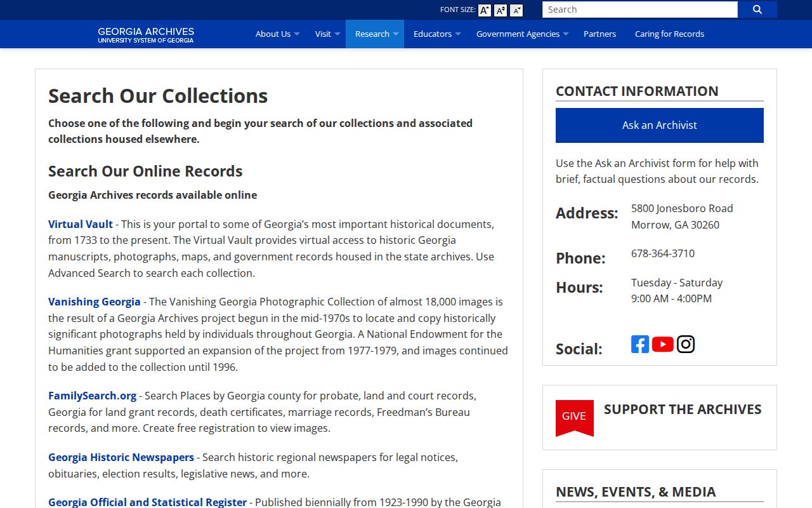This screenshot has width=812, height=508.
Task: Open the Support the Archives link
Action: pos(683,409)
